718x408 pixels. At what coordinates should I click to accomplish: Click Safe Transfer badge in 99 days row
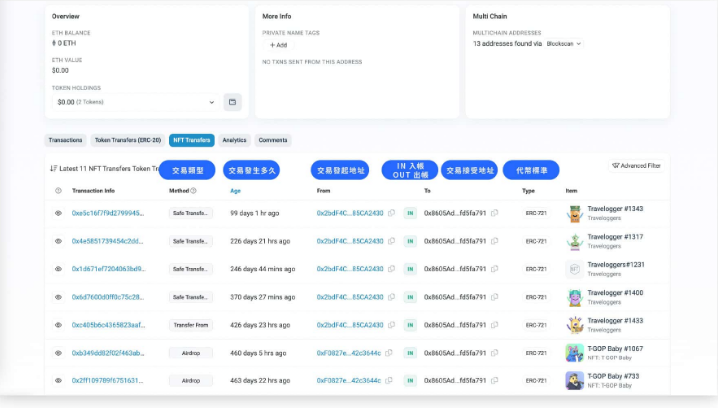tap(190, 213)
